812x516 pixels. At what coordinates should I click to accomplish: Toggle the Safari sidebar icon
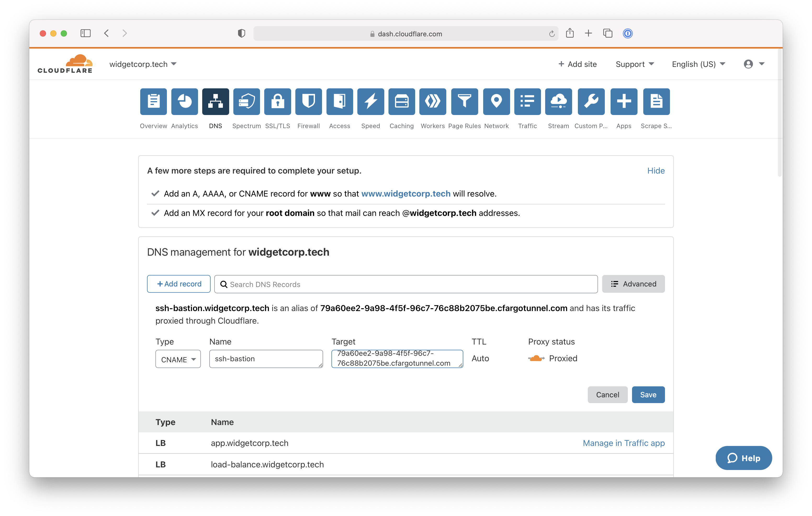pos(86,33)
